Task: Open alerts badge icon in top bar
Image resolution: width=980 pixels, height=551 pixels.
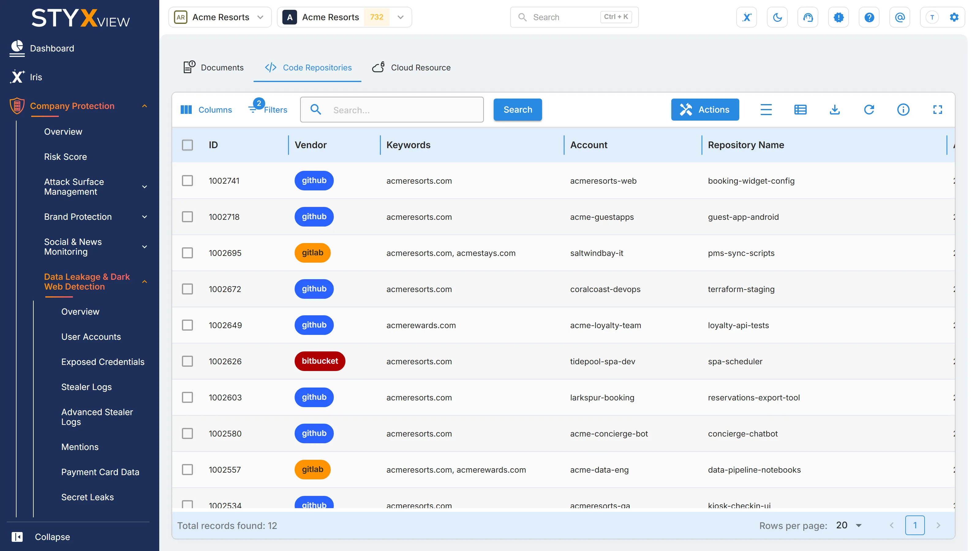Action: pyautogui.click(x=839, y=17)
